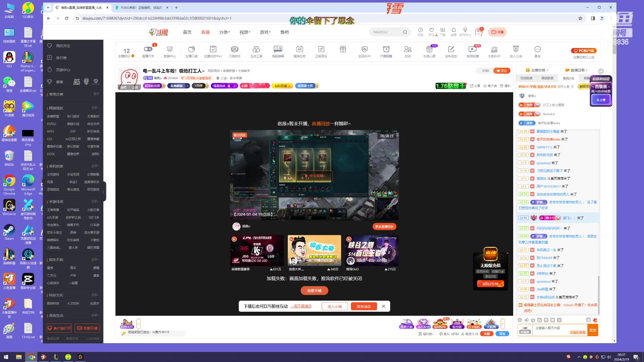The width and height of the screenshot is (644, 362).
Task: Expand 娱乐天地 category 全部 link
Action: click(95, 259)
